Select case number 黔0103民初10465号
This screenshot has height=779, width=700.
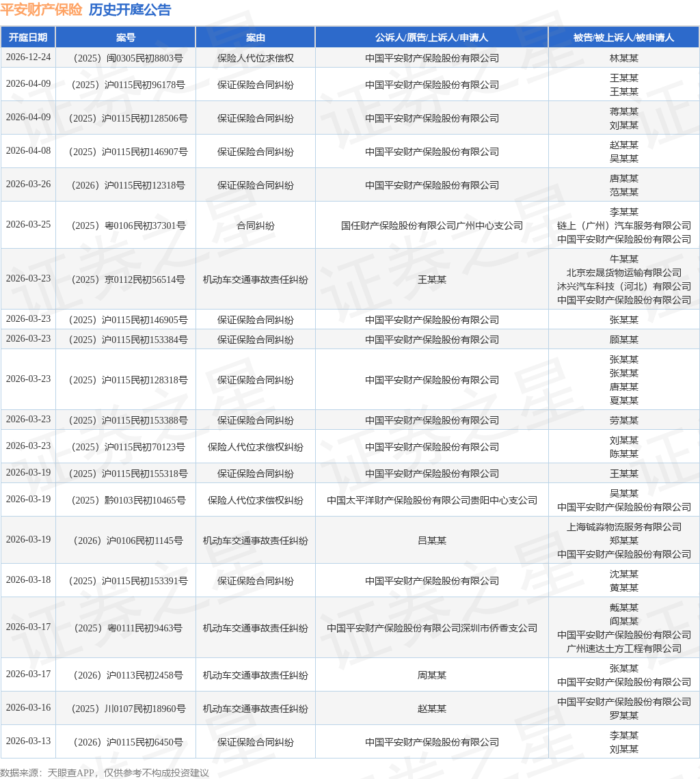click(x=129, y=500)
